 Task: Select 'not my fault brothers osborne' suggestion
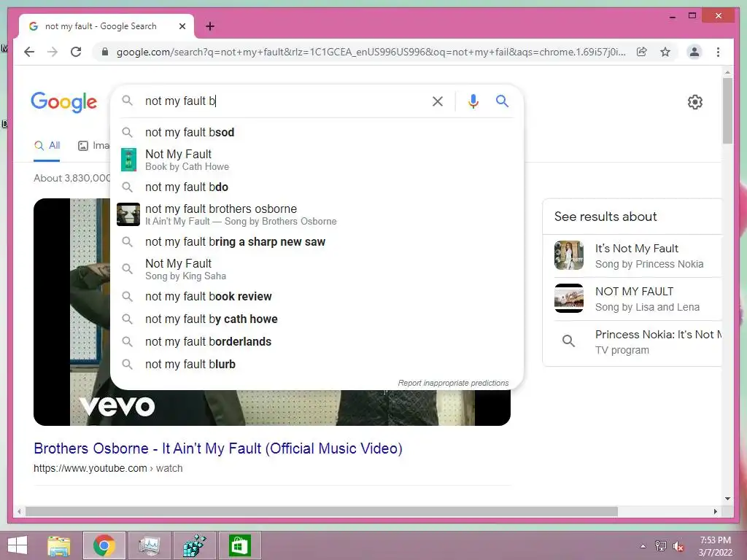point(317,214)
